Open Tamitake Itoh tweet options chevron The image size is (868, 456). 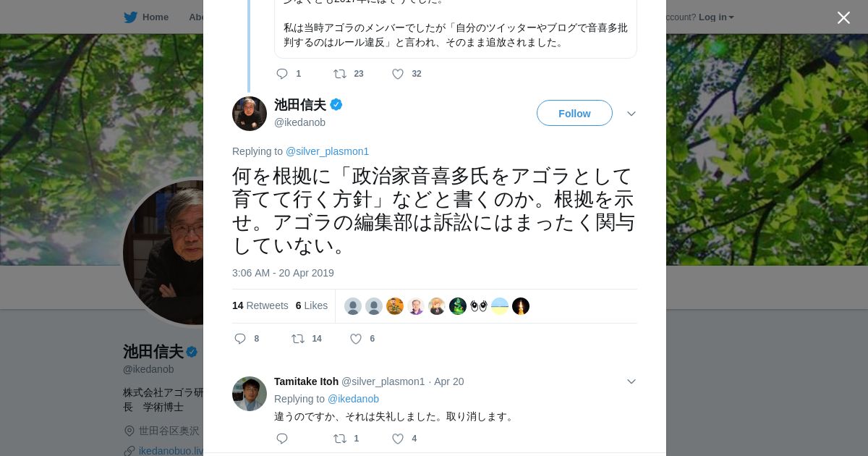pyautogui.click(x=631, y=381)
